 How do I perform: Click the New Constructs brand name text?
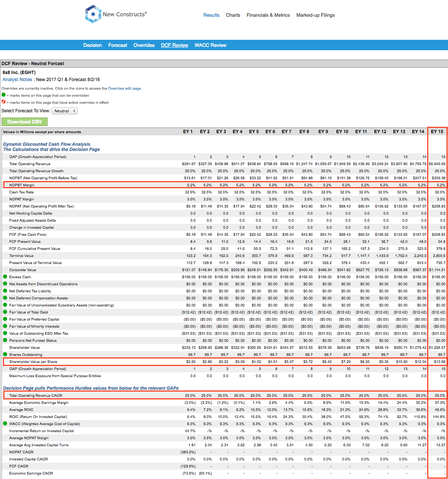click(125, 14)
